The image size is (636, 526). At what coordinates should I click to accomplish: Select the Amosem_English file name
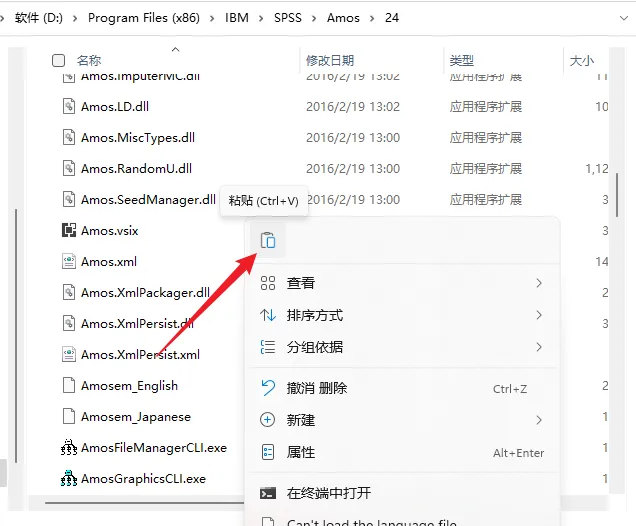[129, 386]
